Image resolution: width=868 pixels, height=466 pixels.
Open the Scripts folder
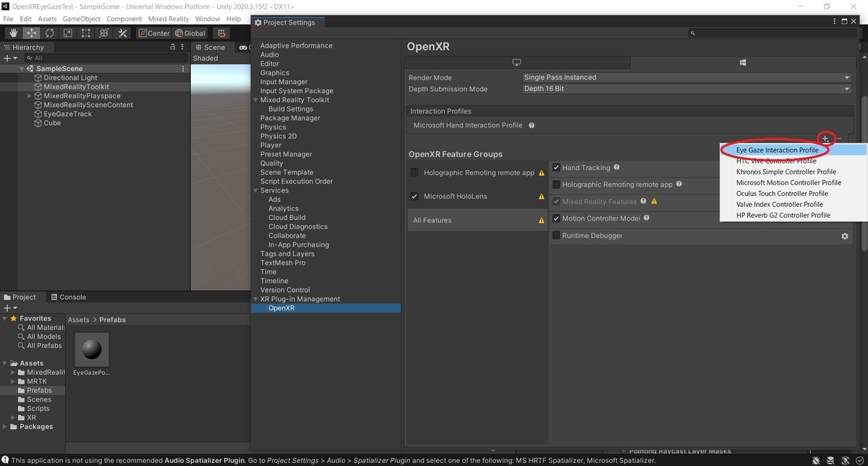tap(38, 409)
